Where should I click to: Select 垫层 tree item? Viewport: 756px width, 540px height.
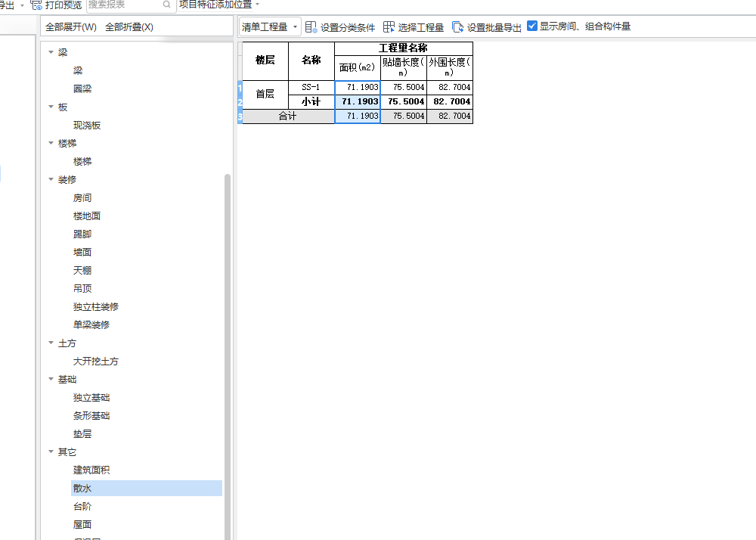click(x=82, y=434)
